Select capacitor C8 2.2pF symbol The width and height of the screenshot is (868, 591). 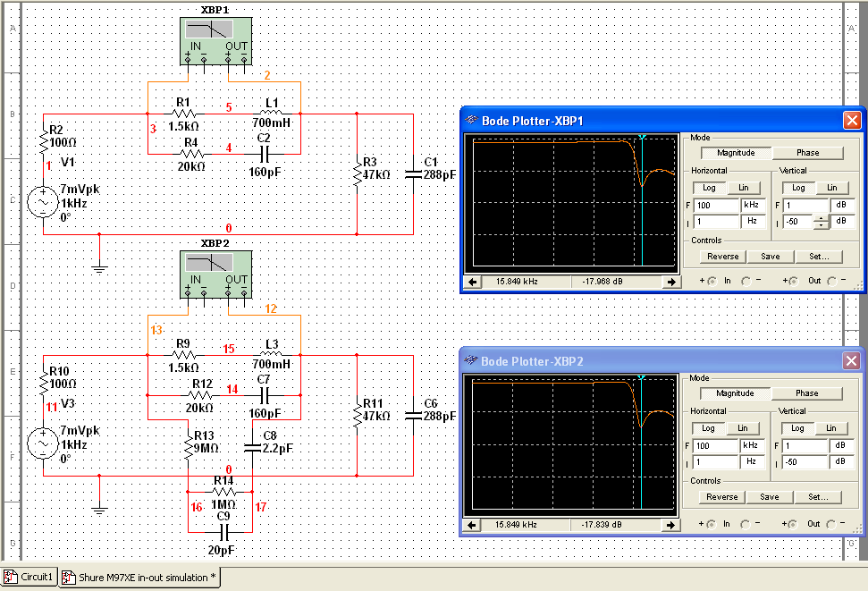click(252, 446)
